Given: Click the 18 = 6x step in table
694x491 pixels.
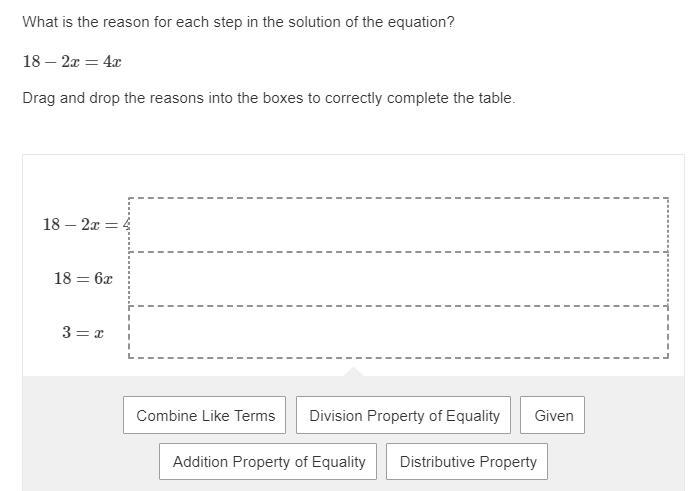Looking at the screenshot, I should (x=83, y=279).
